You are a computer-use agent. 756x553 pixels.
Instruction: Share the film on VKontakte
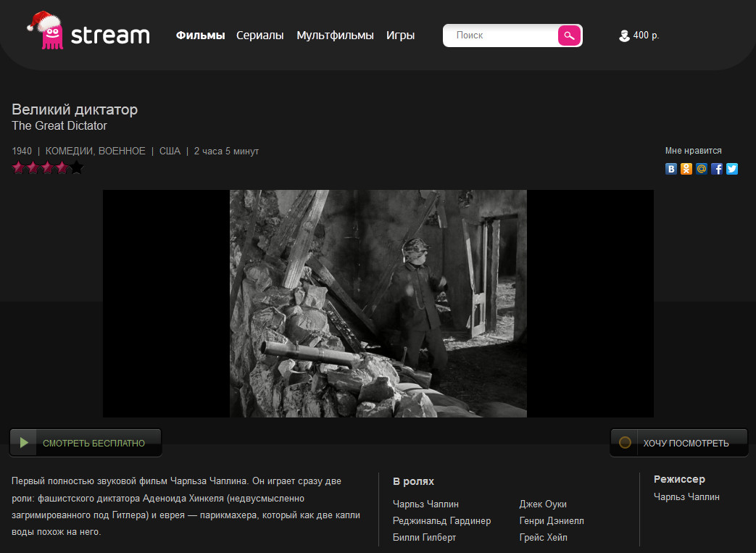(671, 169)
